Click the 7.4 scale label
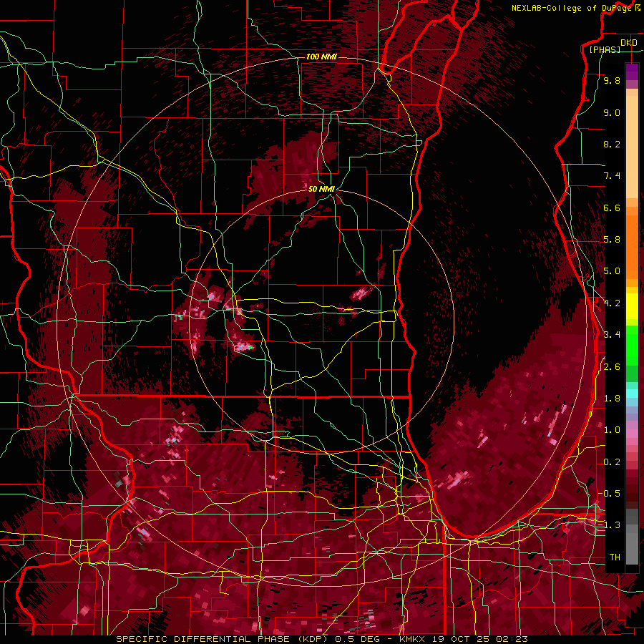644x644 pixels. pyautogui.click(x=612, y=176)
